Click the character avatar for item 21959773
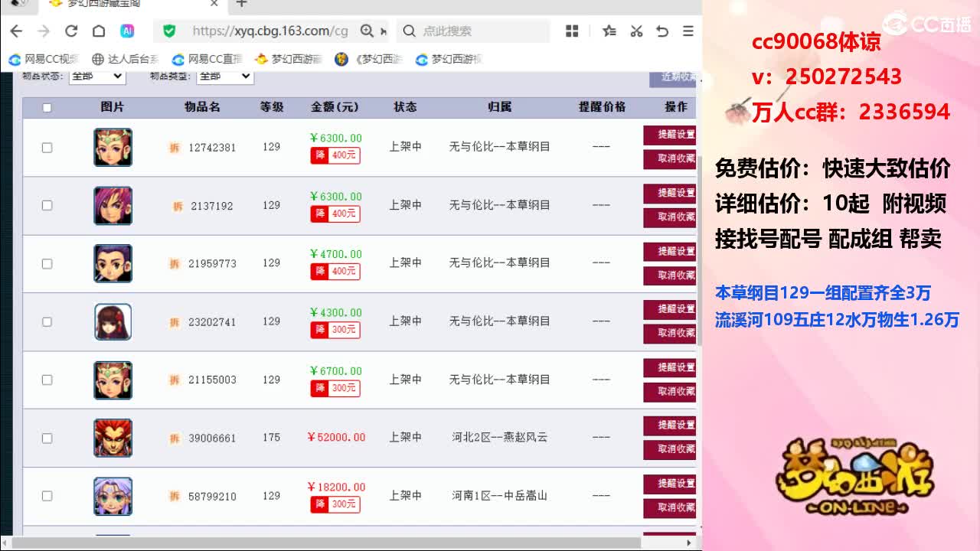 [x=113, y=263]
